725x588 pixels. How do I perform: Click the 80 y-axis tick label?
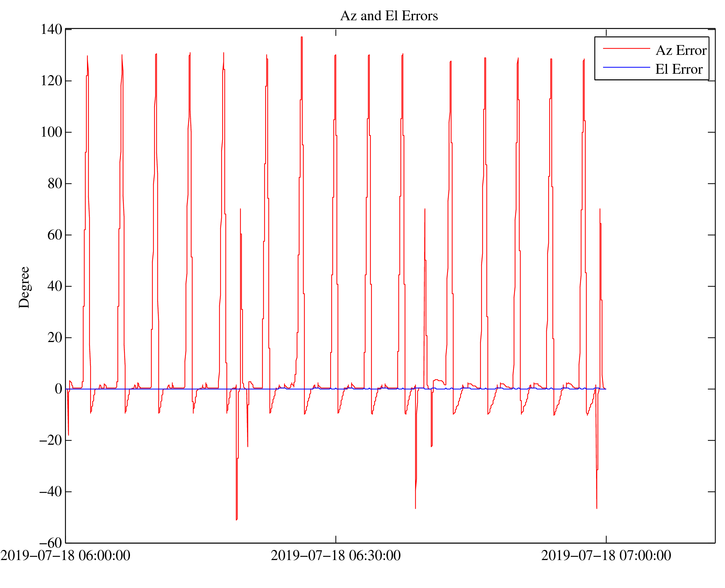pyautogui.click(x=55, y=184)
